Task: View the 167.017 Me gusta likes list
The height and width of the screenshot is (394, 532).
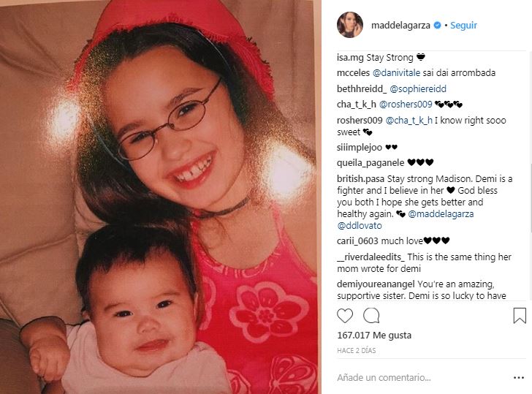Action: click(x=374, y=336)
